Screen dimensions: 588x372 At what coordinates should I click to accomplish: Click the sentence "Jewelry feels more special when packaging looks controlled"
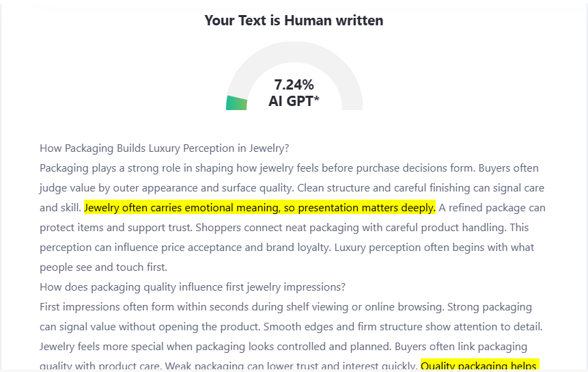tap(205, 346)
